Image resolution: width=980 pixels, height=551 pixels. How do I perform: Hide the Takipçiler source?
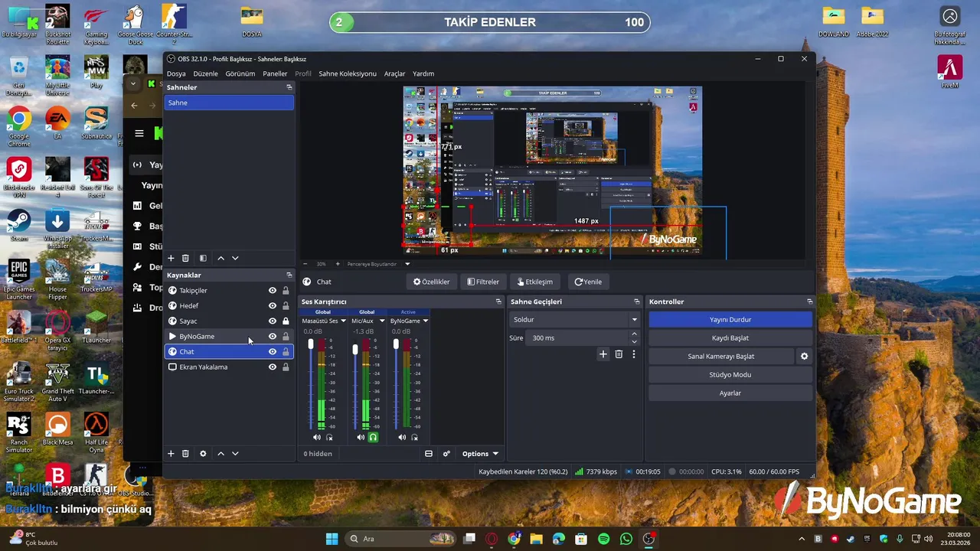pos(272,291)
